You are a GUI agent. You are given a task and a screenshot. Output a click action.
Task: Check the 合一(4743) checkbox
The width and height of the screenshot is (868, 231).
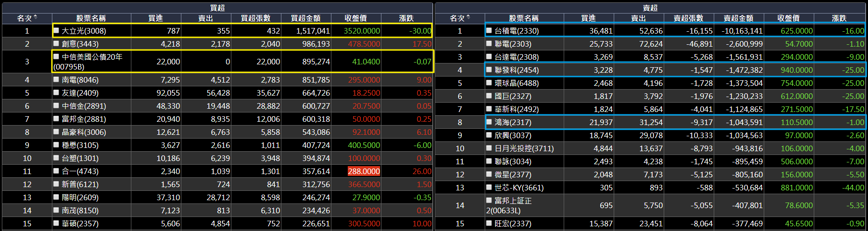coord(57,171)
